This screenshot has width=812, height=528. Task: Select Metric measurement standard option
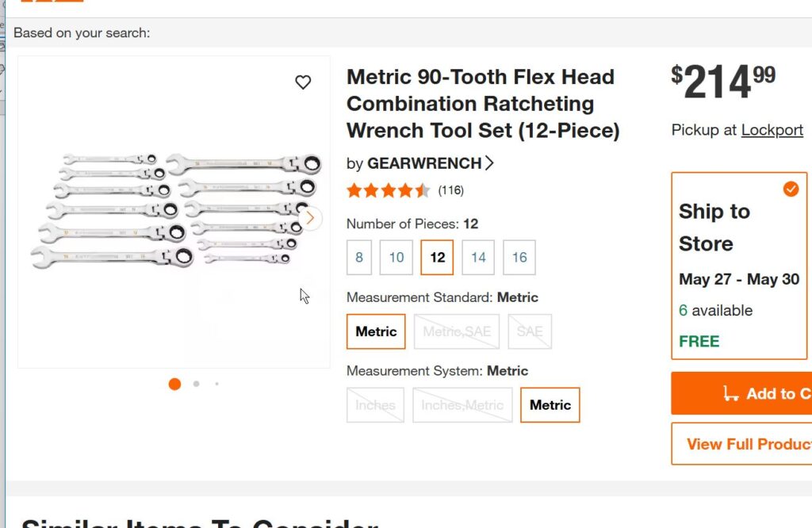(x=376, y=331)
